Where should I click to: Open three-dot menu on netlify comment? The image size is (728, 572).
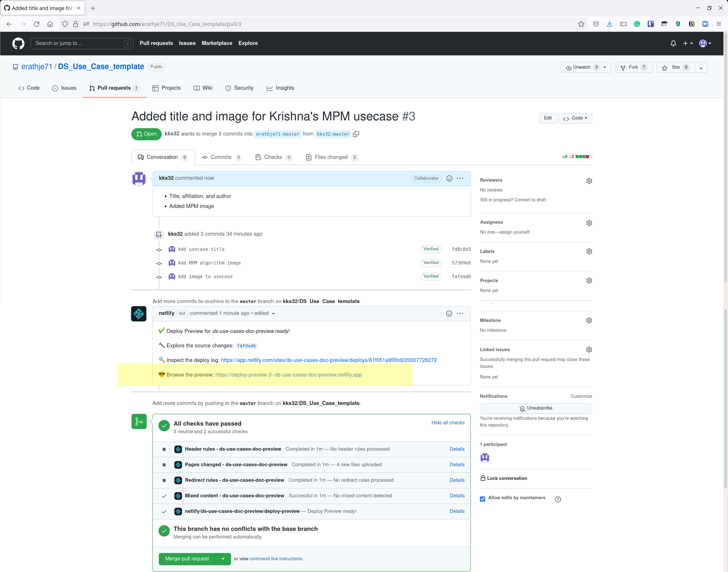(460, 314)
